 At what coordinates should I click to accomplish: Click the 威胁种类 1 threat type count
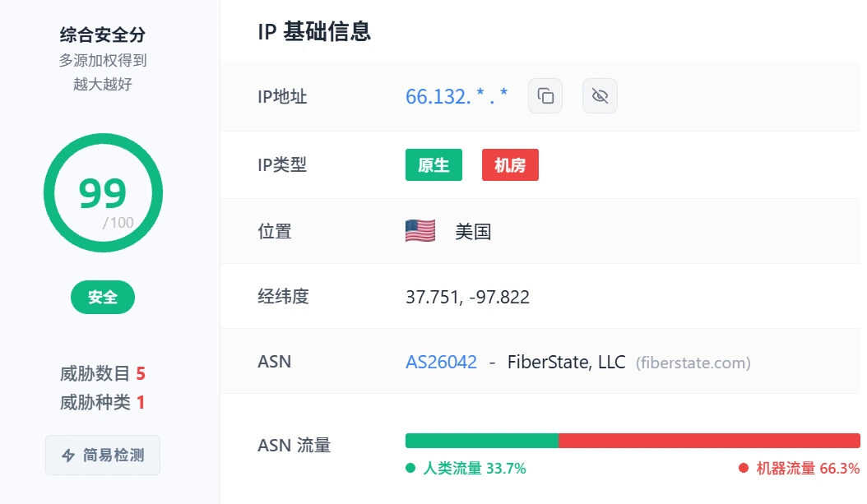[103, 402]
